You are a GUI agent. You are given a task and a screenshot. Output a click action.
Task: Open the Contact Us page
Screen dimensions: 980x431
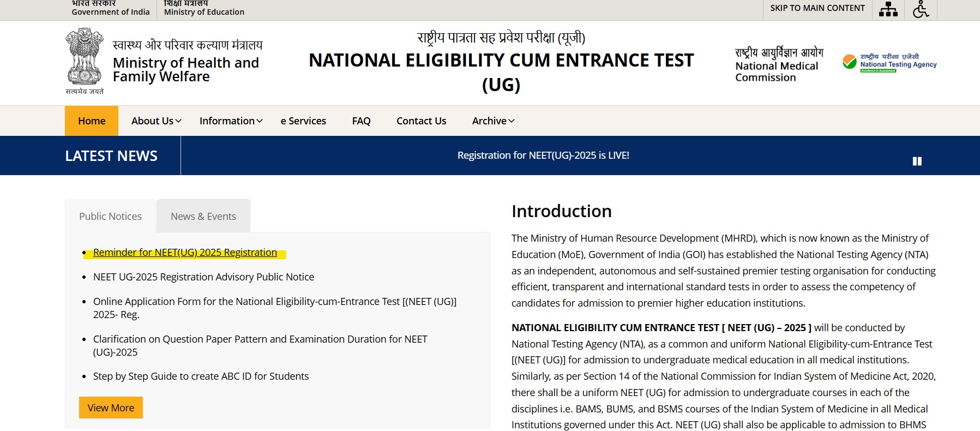(421, 121)
